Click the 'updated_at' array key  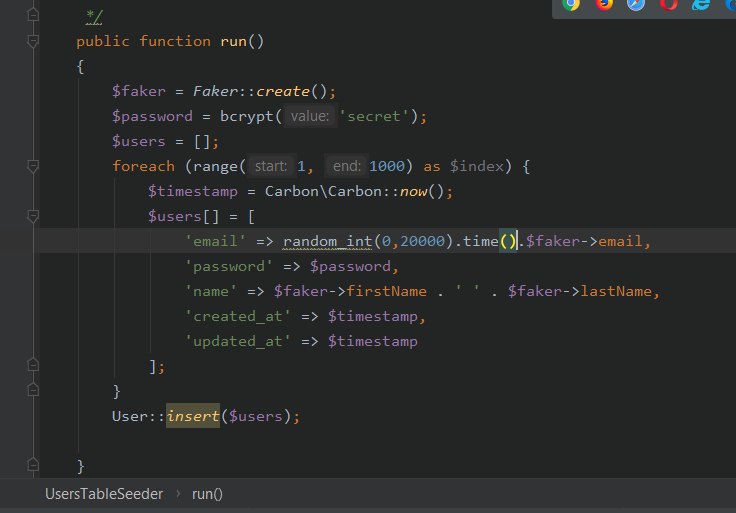238,341
